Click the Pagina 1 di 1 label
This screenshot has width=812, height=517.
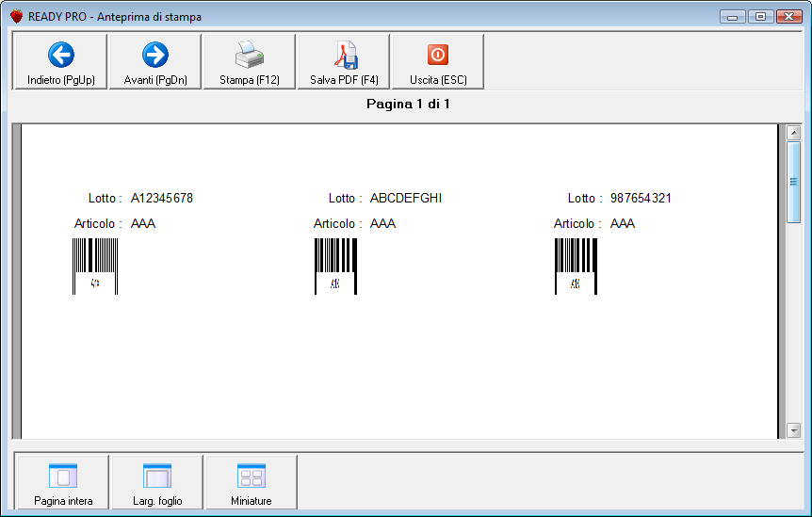point(408,104)
